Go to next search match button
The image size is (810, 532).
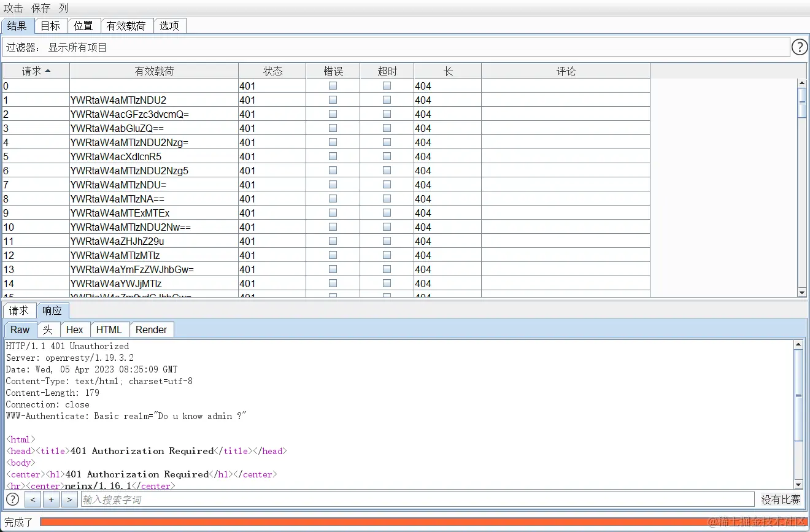pos(69,499)
